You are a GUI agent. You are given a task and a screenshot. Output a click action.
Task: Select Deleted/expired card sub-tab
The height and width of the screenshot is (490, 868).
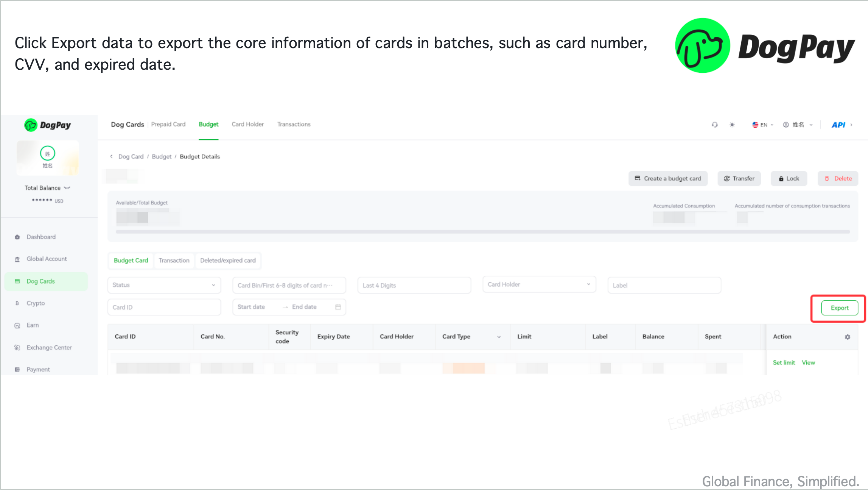click(228, 261)
